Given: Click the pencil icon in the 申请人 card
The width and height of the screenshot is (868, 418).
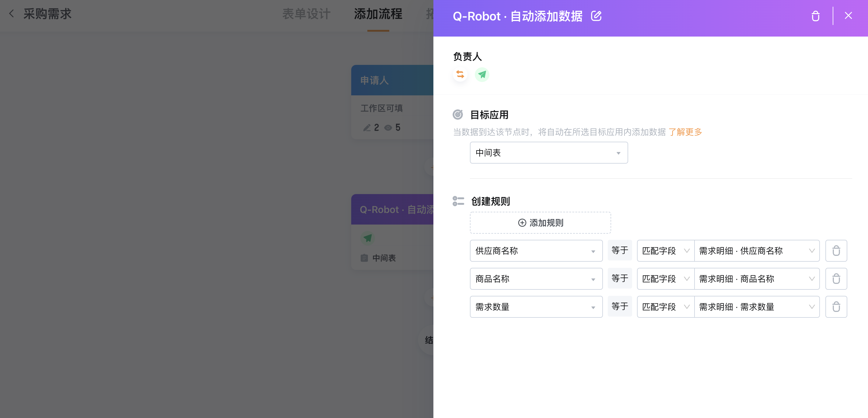Looking at the screenshot, I should click(367, 128).
